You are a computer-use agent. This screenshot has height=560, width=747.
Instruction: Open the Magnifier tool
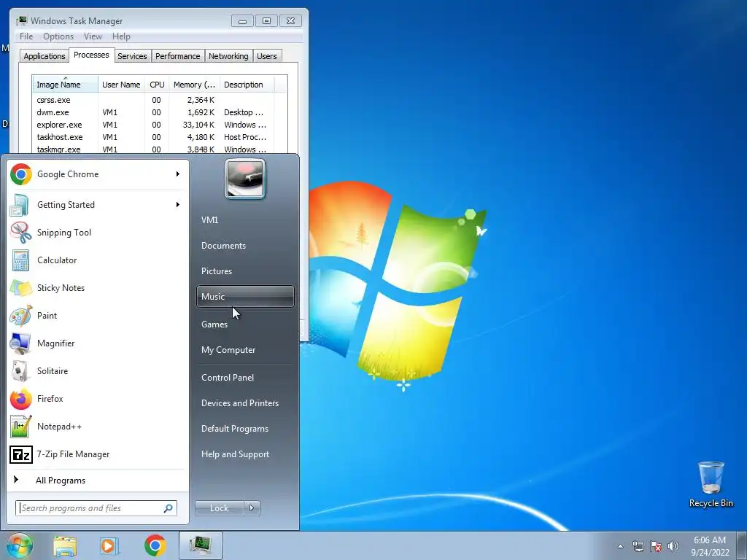pyautogui.click(x=98, y=343)
